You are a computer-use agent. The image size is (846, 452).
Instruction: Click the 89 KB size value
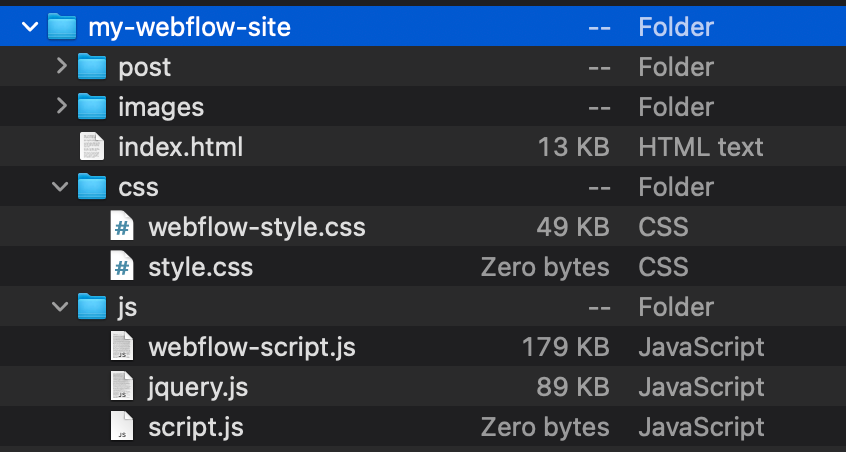573,387
